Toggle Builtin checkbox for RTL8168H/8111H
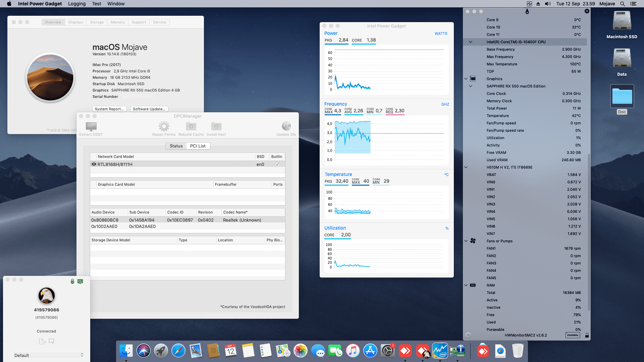This screenshot has height=362, width=644. [277, 164]
